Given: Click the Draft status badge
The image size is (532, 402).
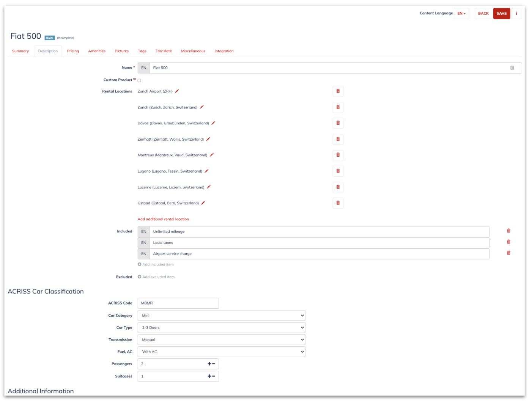Looking at the screenshot, I should pyautogui.click(x=50, y=38).
